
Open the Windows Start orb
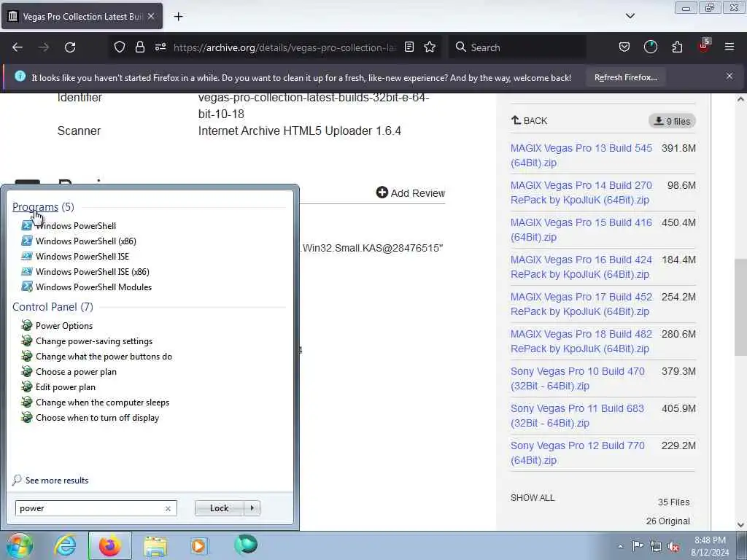pos(20,545)
